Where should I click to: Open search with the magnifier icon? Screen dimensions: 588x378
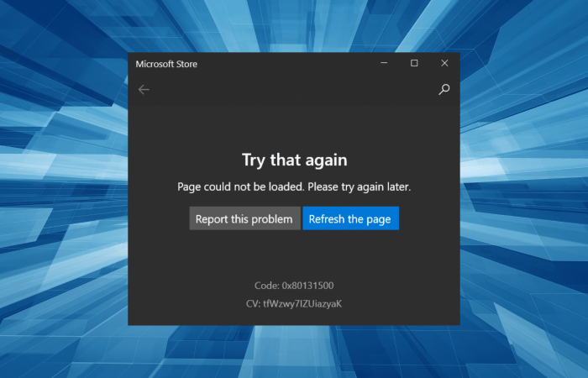click(x=444, y=89)
